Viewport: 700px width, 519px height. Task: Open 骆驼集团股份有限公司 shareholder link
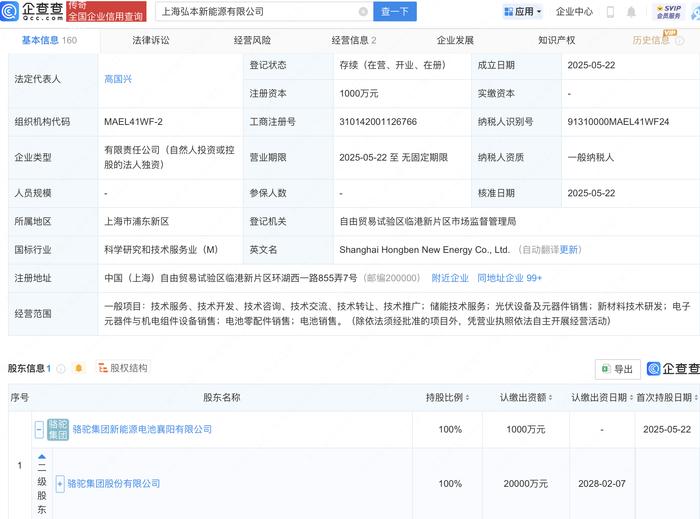click(114, 484)
